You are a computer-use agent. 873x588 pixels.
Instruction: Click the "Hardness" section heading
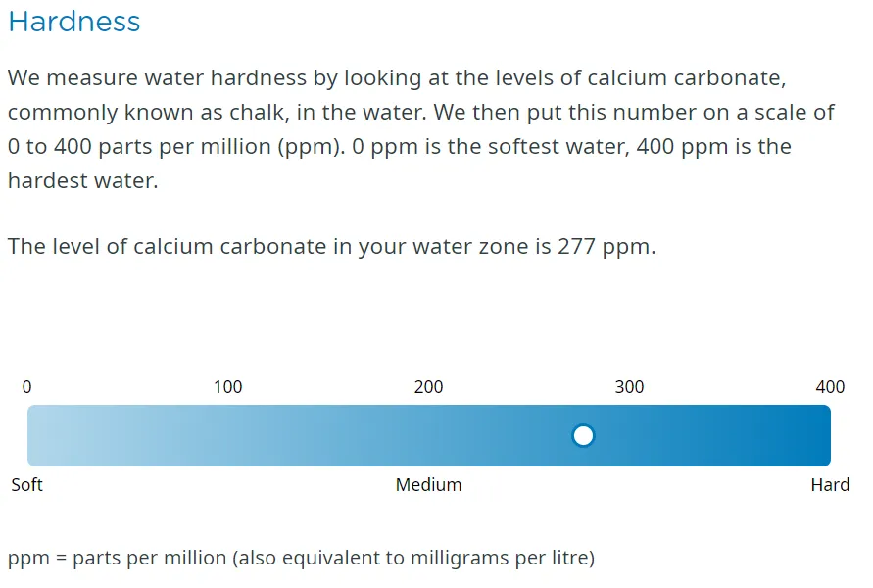tap(74, 22)
